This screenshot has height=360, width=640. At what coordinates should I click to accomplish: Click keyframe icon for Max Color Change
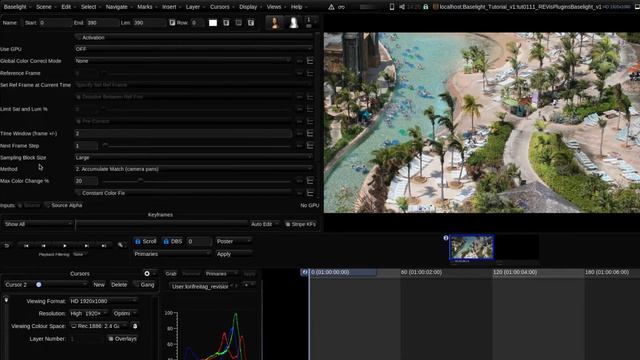tap(310, 181)
